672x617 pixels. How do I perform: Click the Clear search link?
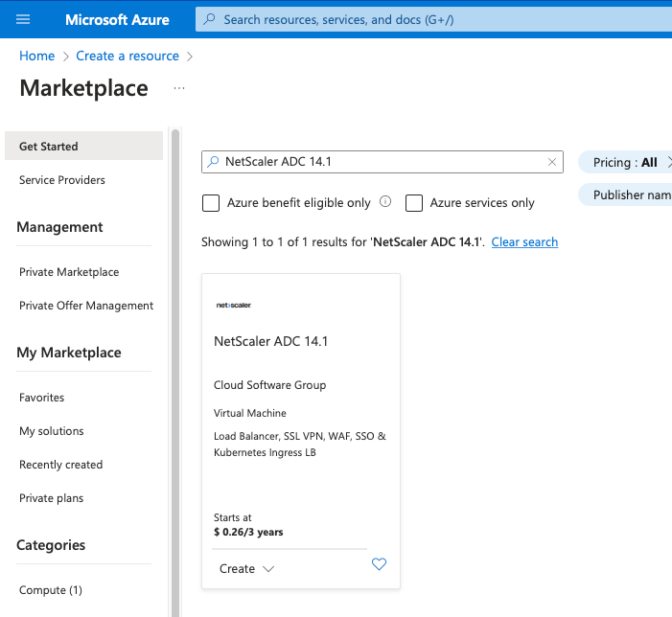[524, 242]
